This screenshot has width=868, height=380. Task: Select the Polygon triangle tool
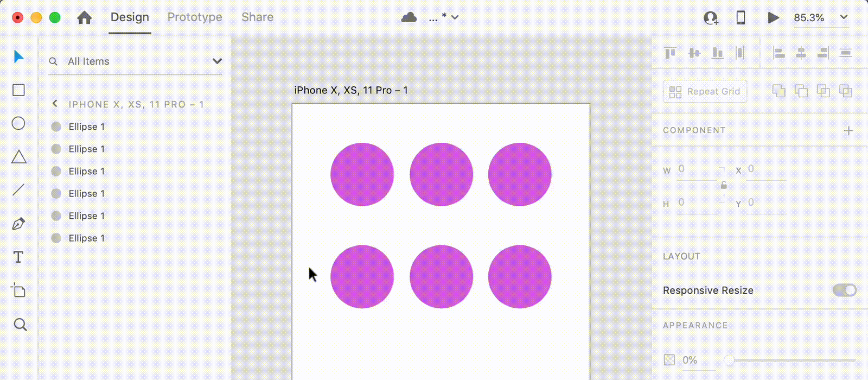[x=18, y=157]
